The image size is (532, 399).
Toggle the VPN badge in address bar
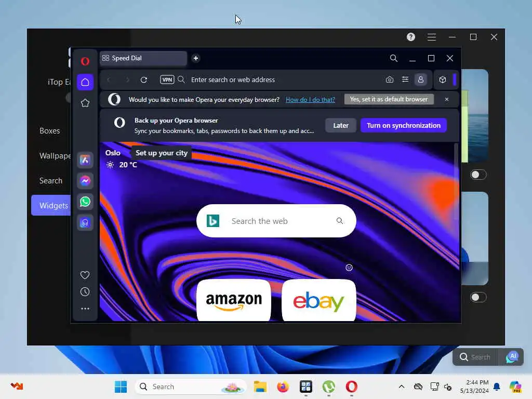click(167, 79)
